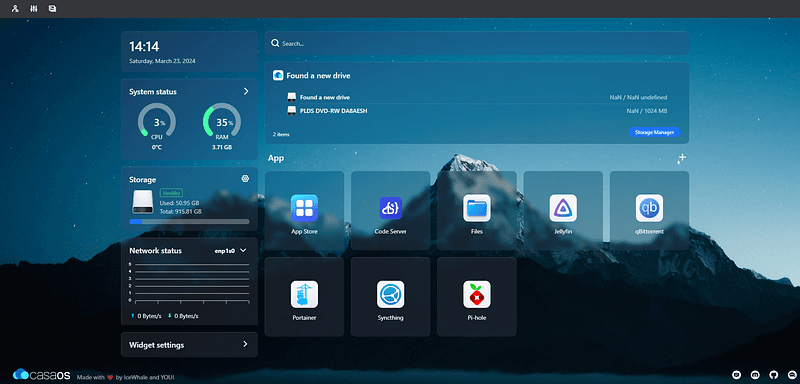Click the '0°C' CPU temperature

pyautogui.click(x=157, y=147)
